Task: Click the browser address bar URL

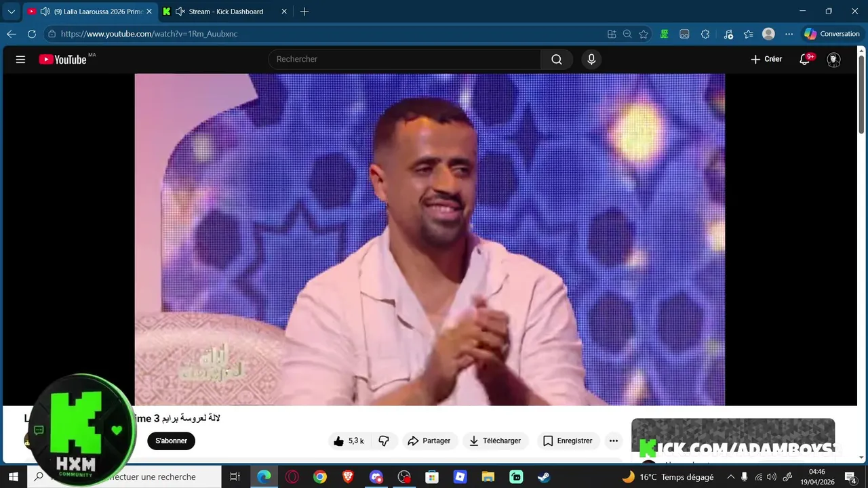Action: coord(149,34)
